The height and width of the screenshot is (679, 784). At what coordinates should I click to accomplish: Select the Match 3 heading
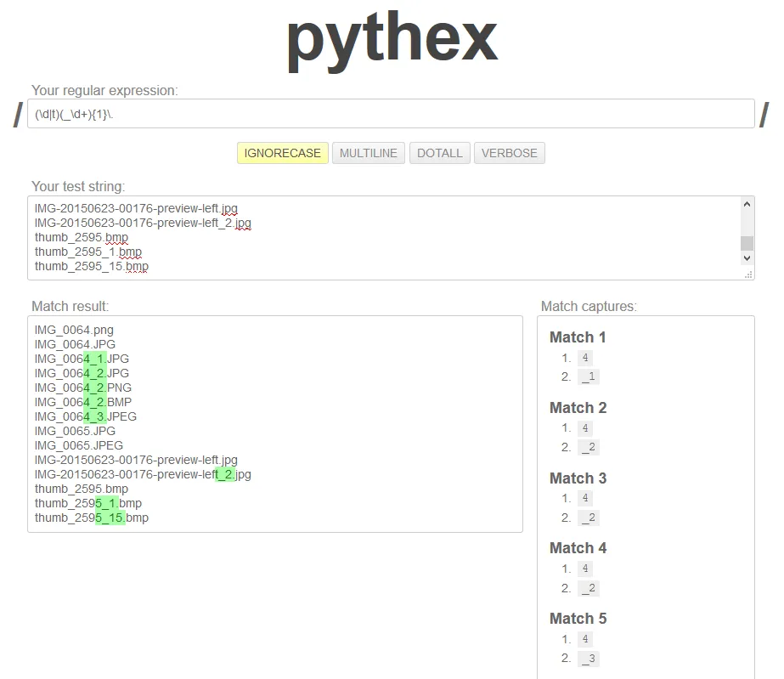tap(578, 478)
